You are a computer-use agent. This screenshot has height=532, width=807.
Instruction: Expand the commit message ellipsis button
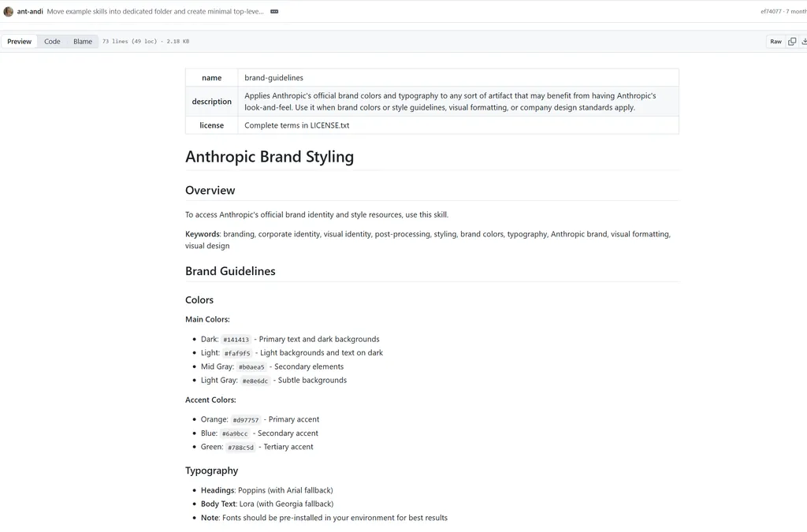coord(274,11)
